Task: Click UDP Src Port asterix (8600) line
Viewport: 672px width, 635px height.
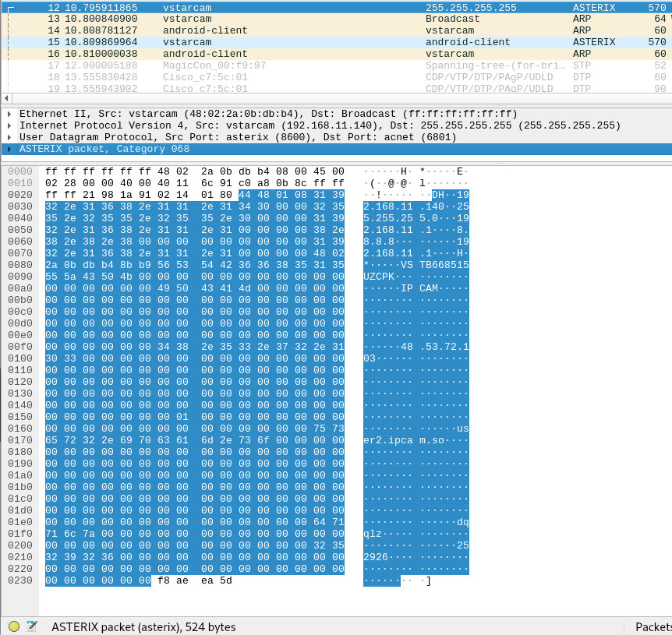Action: (238, 137)
